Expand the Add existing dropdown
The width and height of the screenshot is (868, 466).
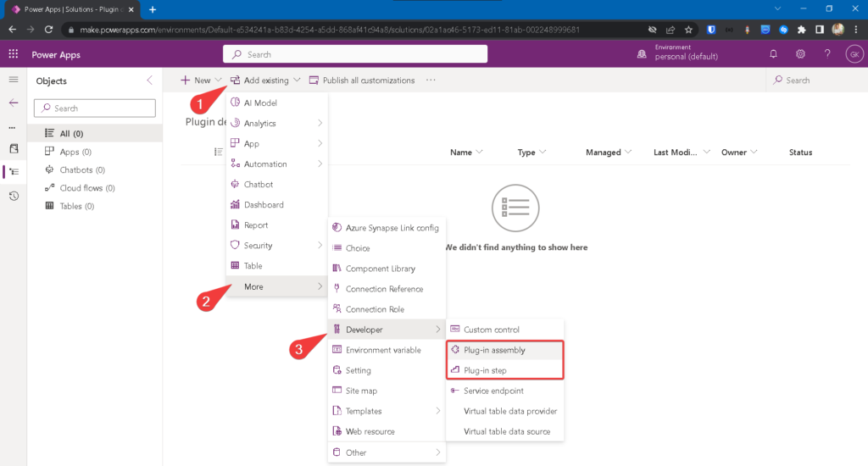(x=265, y=80)
